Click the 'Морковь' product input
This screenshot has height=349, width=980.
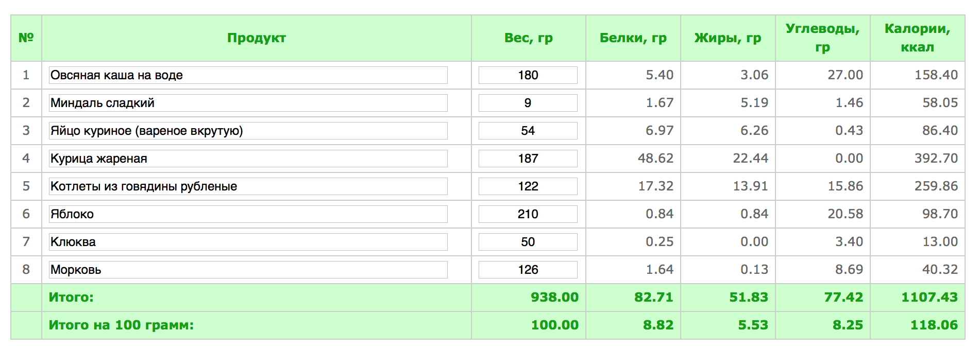248,270
